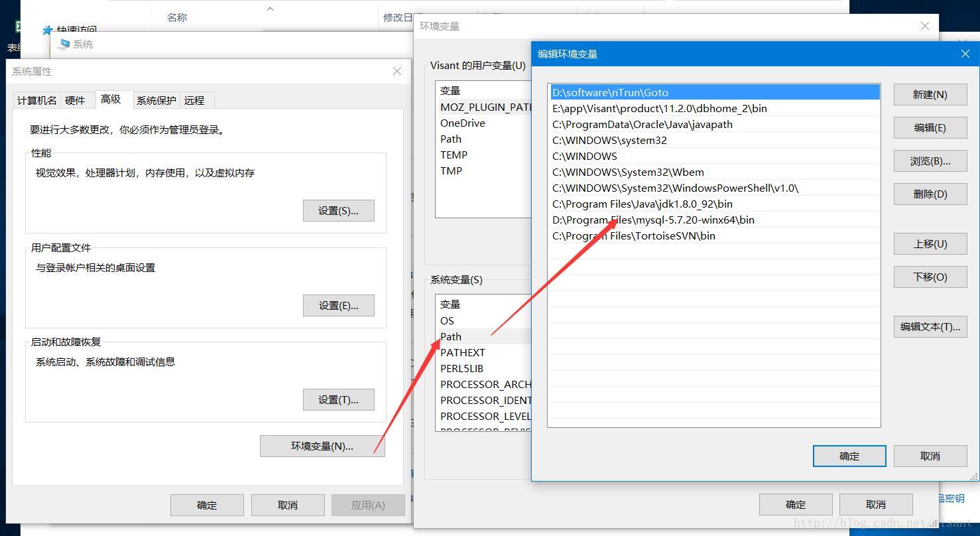Image resolution: width=980 pixels, height=536 pixels.
Task: Click Cancel in the System Properties dialog
Action: (x=288, y=505)
